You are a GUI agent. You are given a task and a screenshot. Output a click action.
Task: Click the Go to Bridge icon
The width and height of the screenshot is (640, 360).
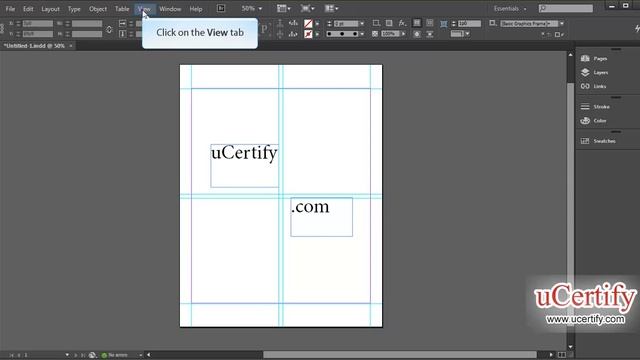(x=221, y=8)
